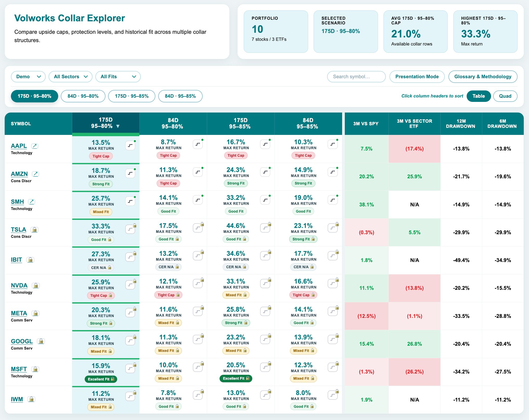Screen dimensions: 529x420
Task: Click IBIT CER N/A badge in 84D 95–80%
Action: coord(168,267)
